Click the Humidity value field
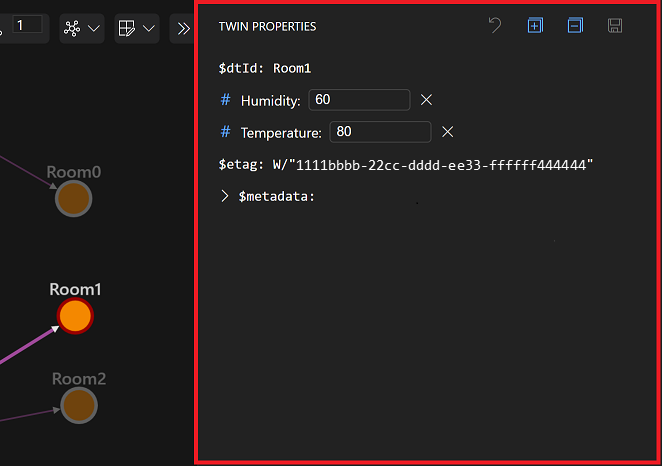The image size is (662, 466). coord(359,100)
